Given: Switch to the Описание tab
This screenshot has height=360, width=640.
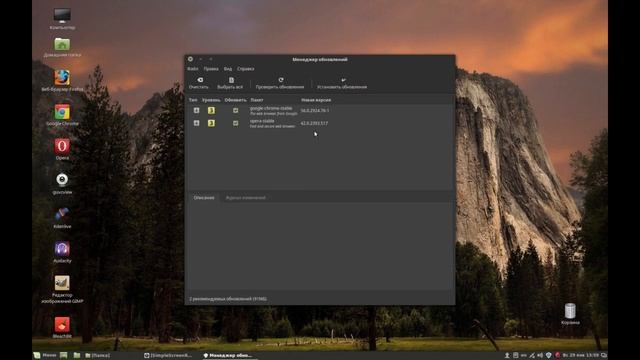Looking at the screenshot, I should [204, 198].
